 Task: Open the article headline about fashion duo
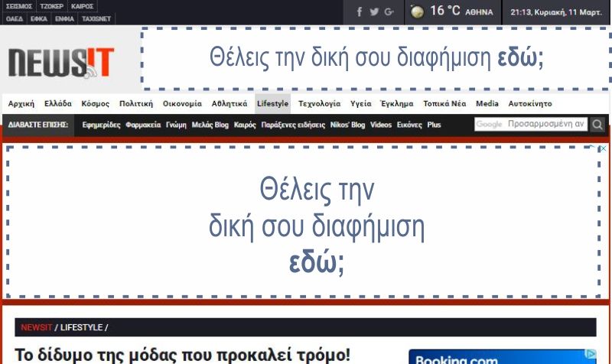(182, 355)
